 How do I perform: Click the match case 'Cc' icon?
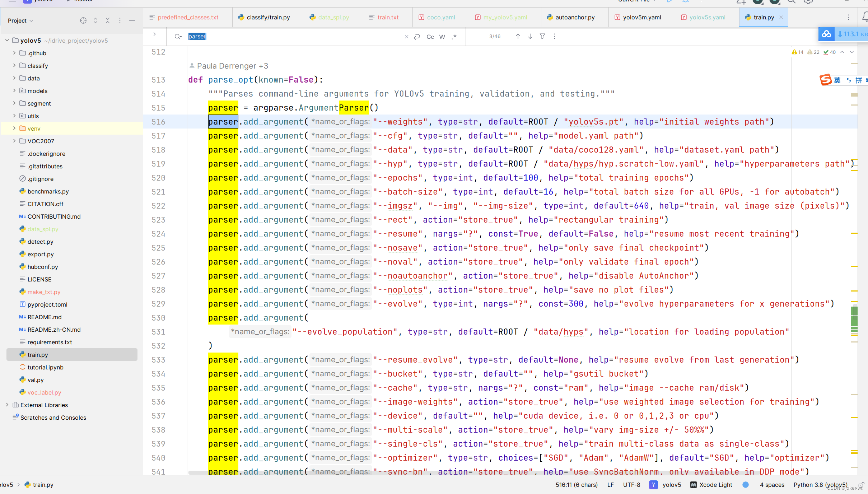pos(430,36)
